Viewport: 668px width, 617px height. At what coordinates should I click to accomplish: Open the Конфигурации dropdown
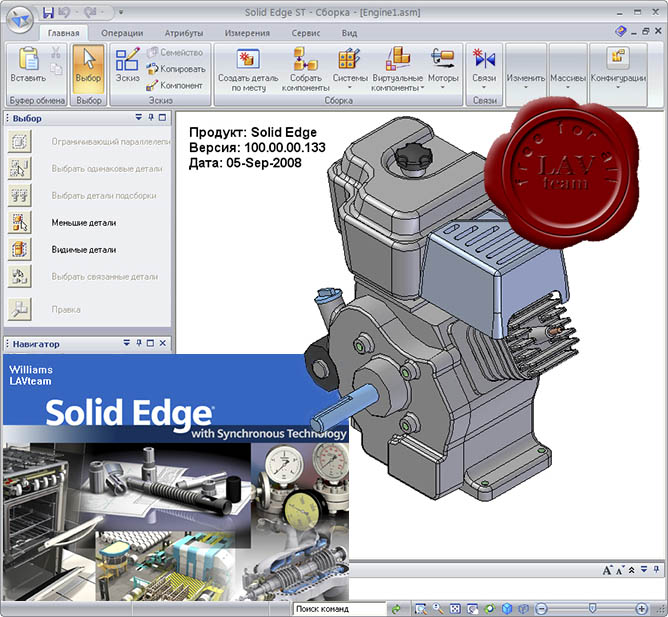pos(618,68)
